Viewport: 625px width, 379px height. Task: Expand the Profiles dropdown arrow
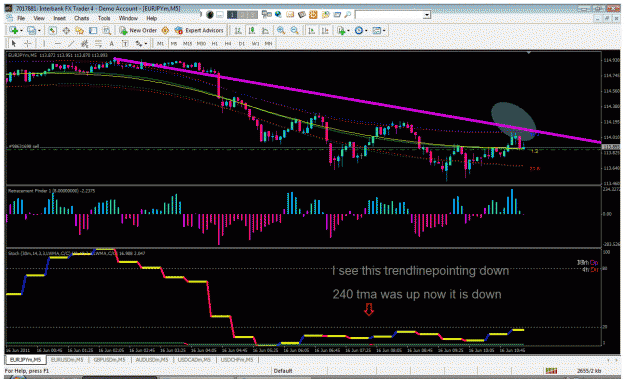(x=39, y=31)
